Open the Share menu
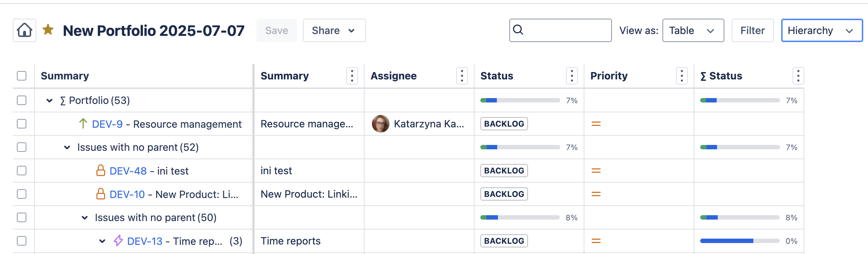The width and height of the screenshot is (868, 254). click(334, 30)
